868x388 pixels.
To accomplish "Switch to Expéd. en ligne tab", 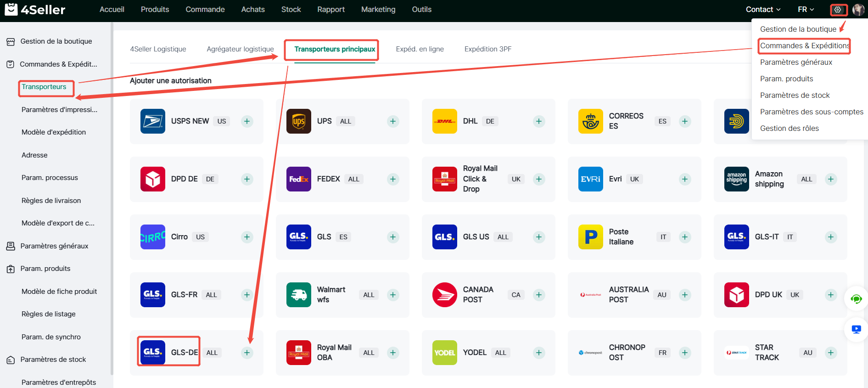I will pyautogui.click(x=420, y=49).
